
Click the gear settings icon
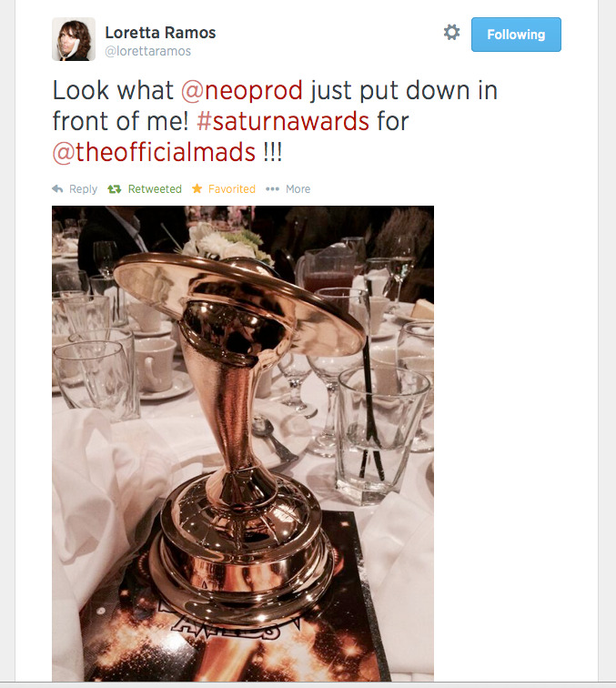tap(451, 33)
